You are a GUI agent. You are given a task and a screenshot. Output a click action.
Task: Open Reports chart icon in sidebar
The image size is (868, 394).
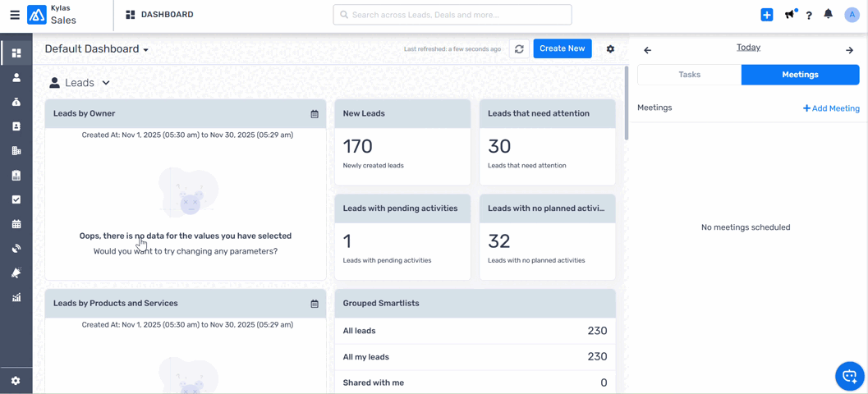[16, 297]
